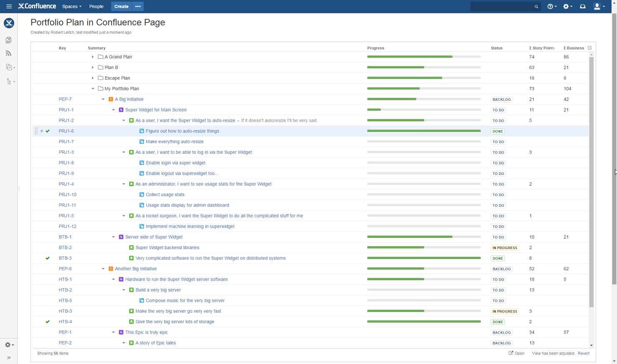Collapse Server side of Super Widget epic

tap(113, 237)
